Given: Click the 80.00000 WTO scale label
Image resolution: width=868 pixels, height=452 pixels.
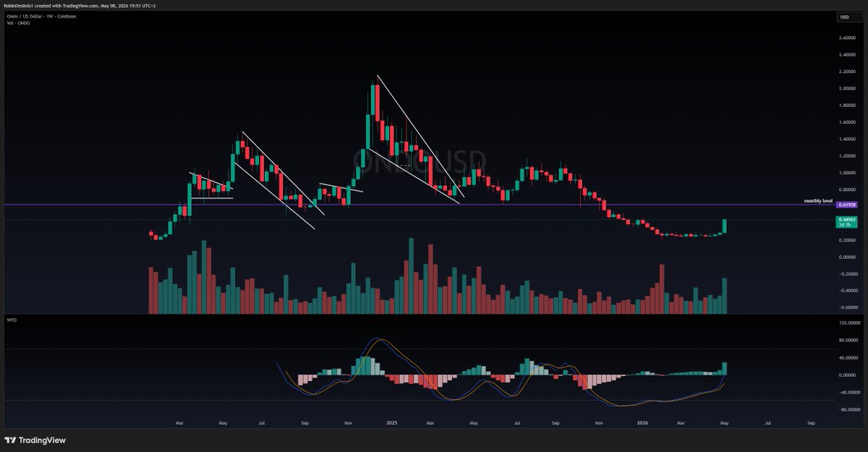Looking at the screenshot, I should click(849, 341).
